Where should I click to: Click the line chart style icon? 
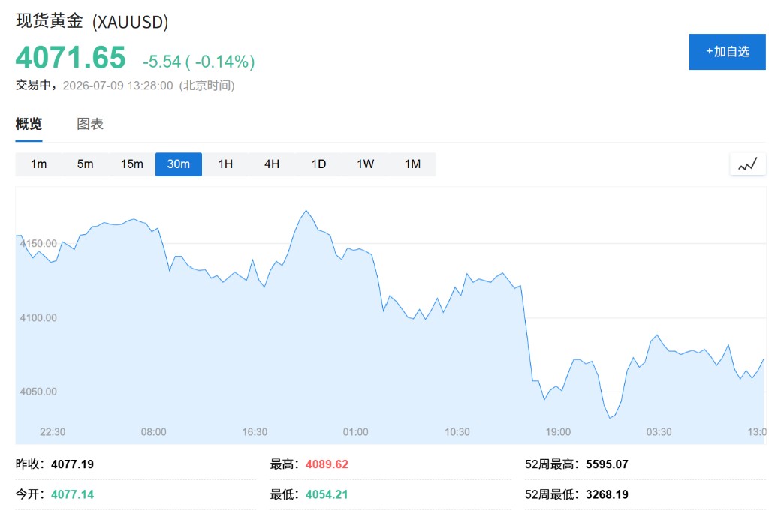[747, 164]
